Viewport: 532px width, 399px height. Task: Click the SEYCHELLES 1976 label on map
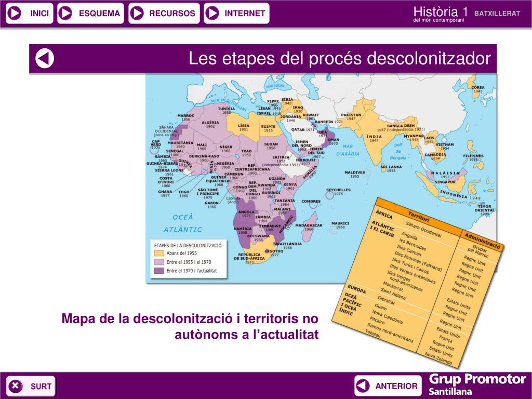point(338,192)
